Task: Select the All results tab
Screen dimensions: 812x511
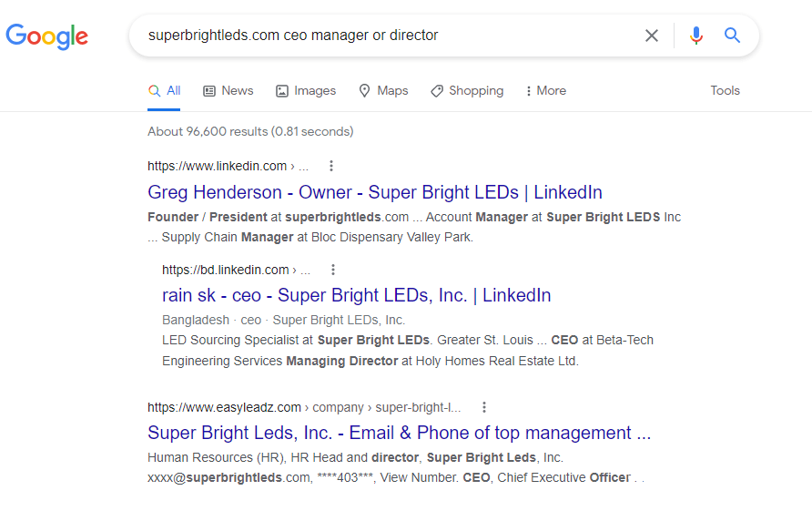Action: point(164,91)
